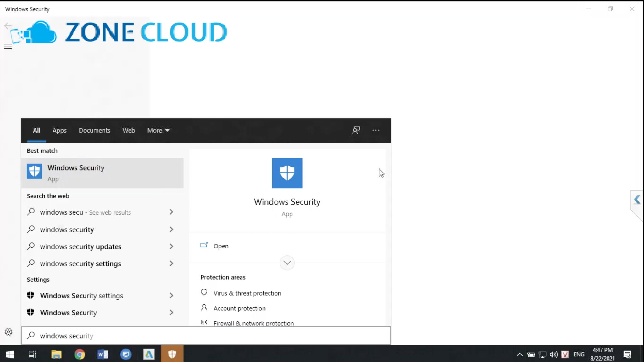The height and width of the screenshot is (362, 644).
Task: Click the volume speaker tray icon
Action: click(553, 354)
